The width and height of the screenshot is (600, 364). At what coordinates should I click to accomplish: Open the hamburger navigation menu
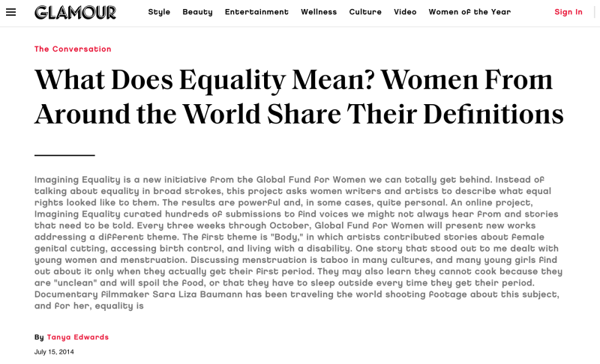pyautogui.click(x=10, y=12)
